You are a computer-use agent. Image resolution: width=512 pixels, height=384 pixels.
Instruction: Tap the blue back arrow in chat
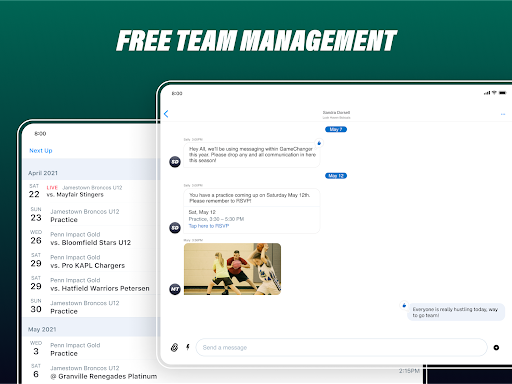pyautogui.click(x=166, y=114)
